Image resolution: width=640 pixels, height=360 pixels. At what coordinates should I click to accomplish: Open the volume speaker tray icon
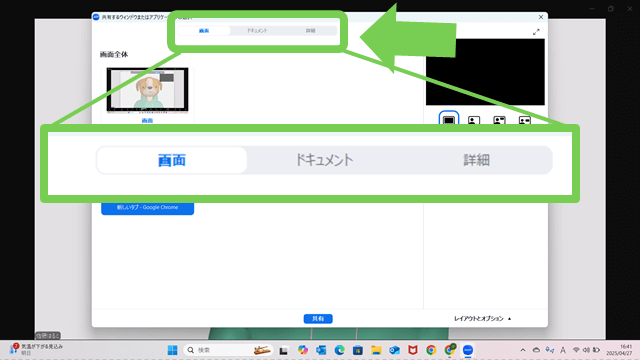click(586, 350)
